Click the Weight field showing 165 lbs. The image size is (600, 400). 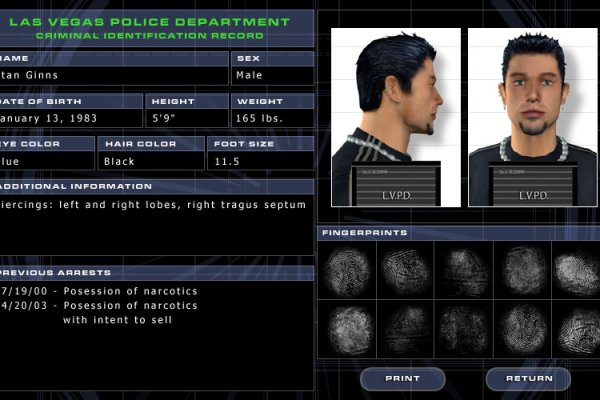click(x=272, y=119)
